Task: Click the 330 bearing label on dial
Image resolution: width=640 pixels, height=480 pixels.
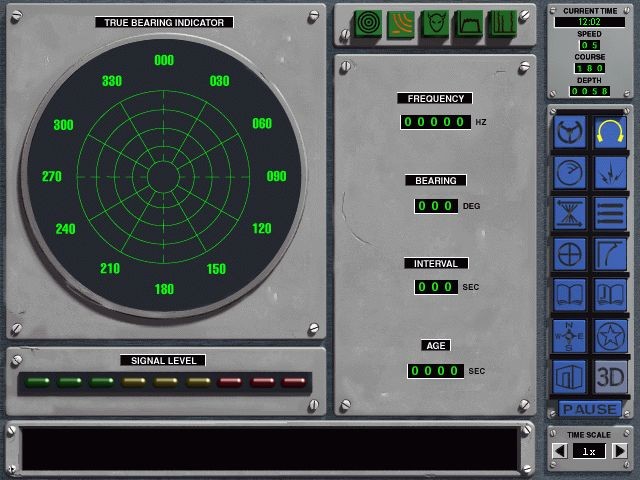Action: click(x=112, y=81)
